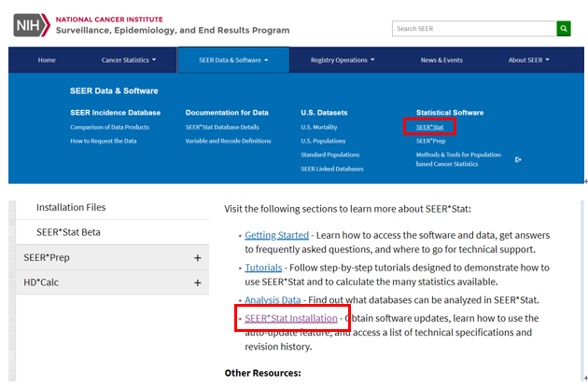Open SEER Linked Databases
The width and height of the screenshot is (588, 386).
332,169
